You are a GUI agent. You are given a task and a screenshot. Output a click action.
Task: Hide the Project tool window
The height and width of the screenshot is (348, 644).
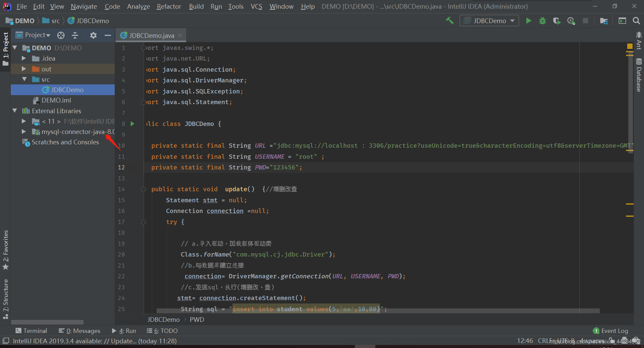click(108, 35)
